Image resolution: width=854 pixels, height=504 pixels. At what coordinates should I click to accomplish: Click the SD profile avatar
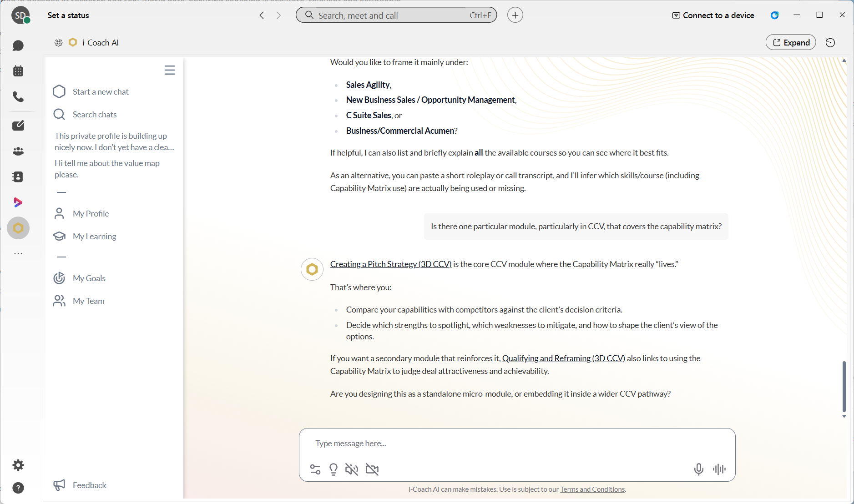point(20,15)
